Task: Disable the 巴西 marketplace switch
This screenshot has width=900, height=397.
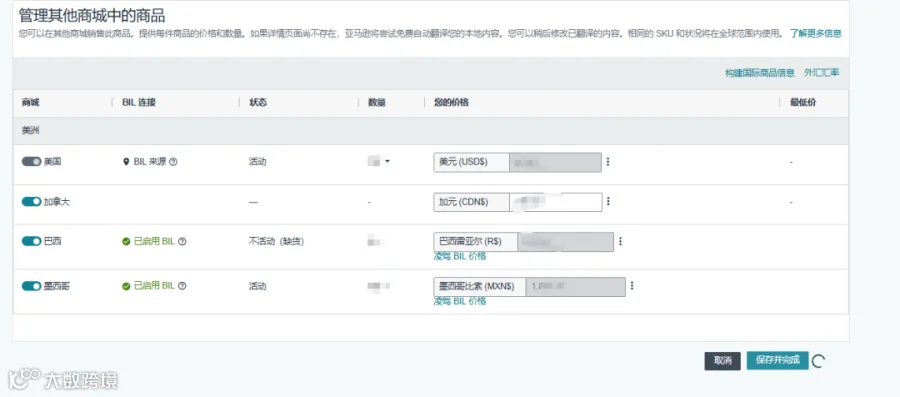Action: (32, 241)
